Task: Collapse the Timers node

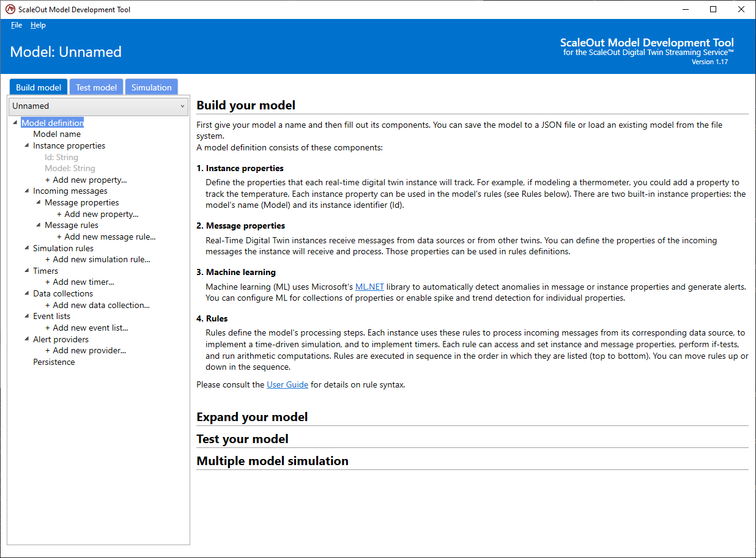Action: pyautogui.click(x=26, y=271)
